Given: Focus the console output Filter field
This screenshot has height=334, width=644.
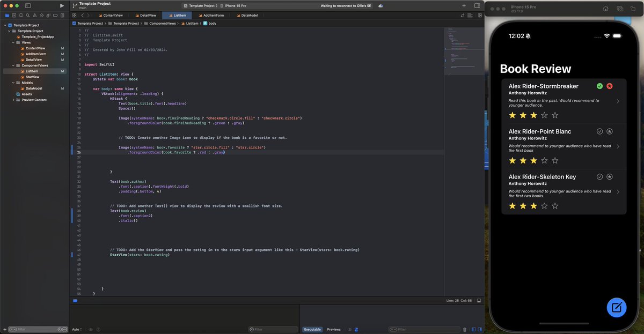Looking at the screenshot, I should [x=424, y=329].
